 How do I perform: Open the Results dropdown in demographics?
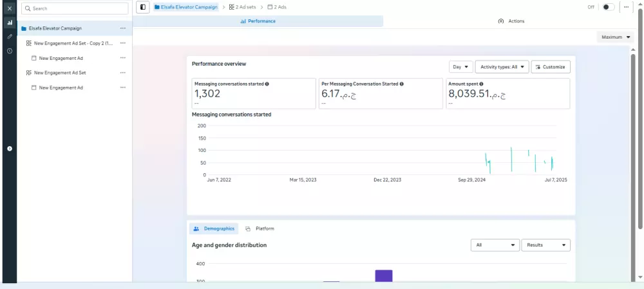pyautogui.click(x=546, y=245)
